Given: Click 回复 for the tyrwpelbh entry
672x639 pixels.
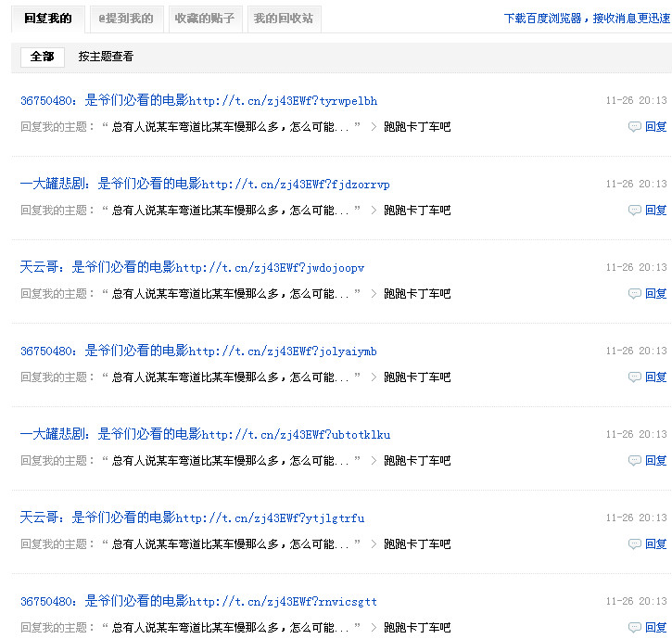Looking at the screenshot, I should click(655, 126).
